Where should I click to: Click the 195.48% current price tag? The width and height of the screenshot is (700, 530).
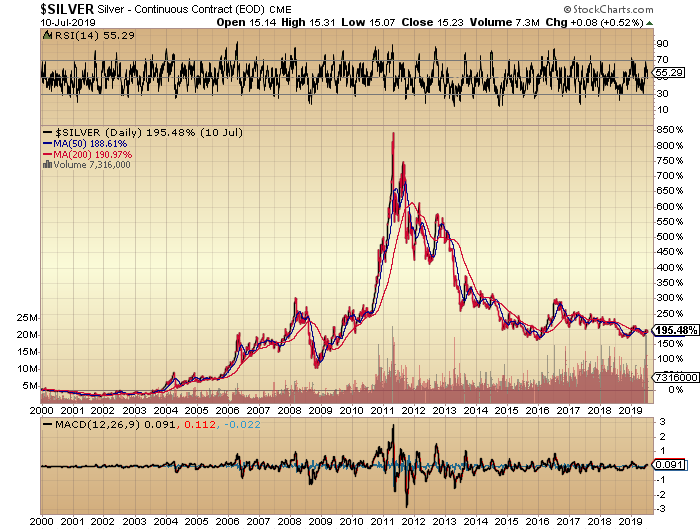[676, 330]
